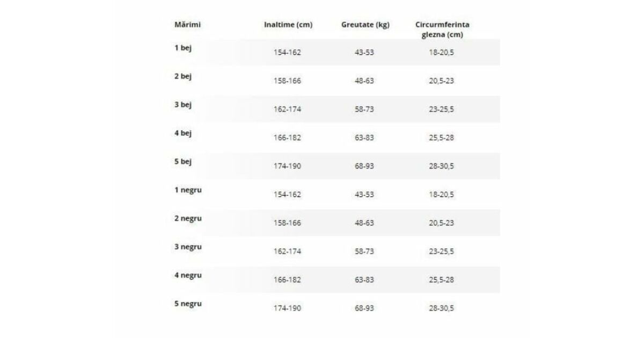Select the 4 bej size row label
Viewport: 644px width, 338px height.
point(183,133)
